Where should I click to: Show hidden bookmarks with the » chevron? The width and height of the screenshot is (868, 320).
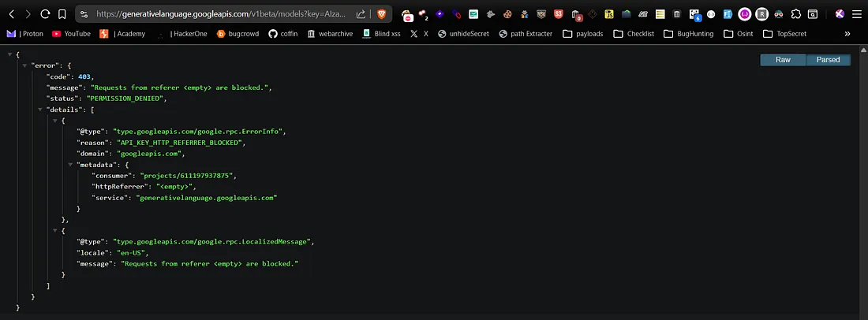click(x=847, y=34)
